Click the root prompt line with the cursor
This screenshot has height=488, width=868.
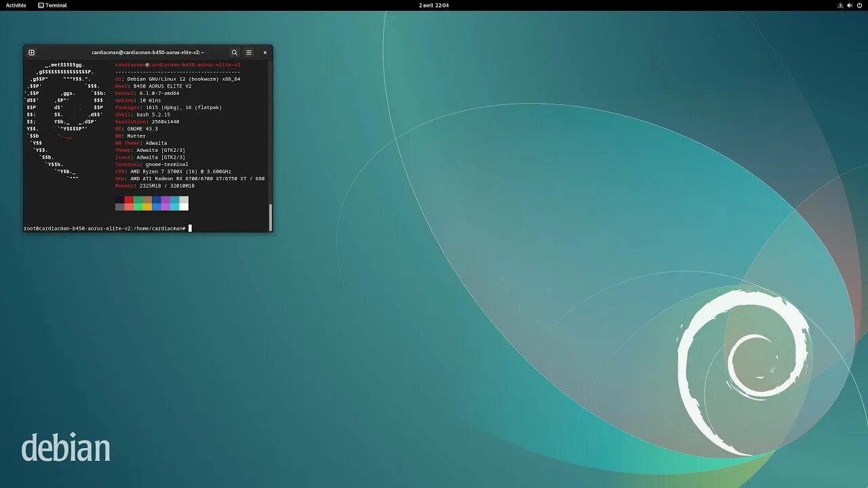(x=108, y=228)
